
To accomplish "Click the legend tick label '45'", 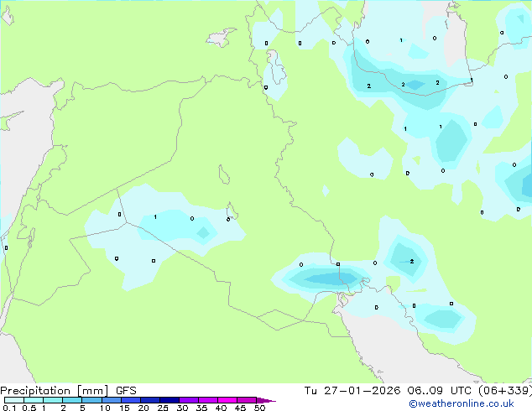I will pyautogui.click(x=240, y=408).
